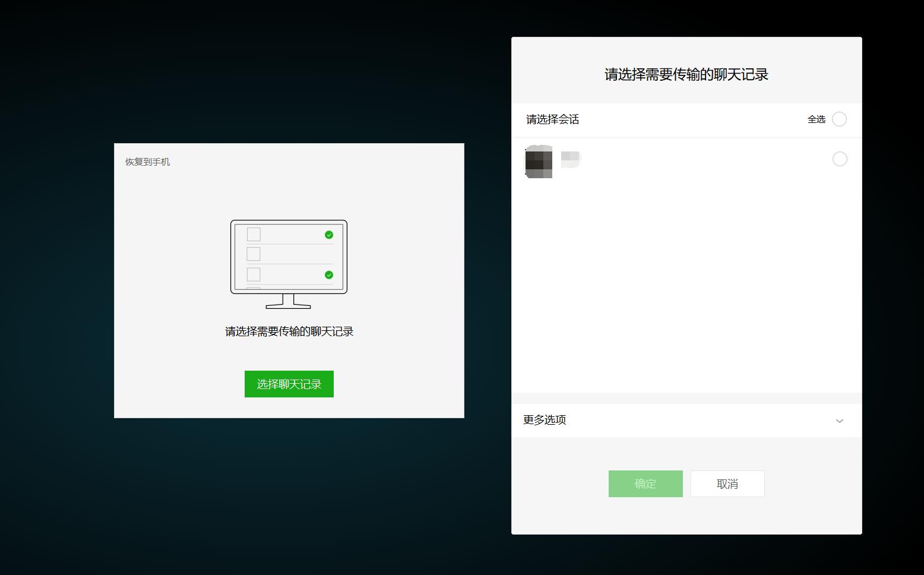924x575 pixels.
Task: Click the 选择聊天记录 green button
Action: (289, 384)
